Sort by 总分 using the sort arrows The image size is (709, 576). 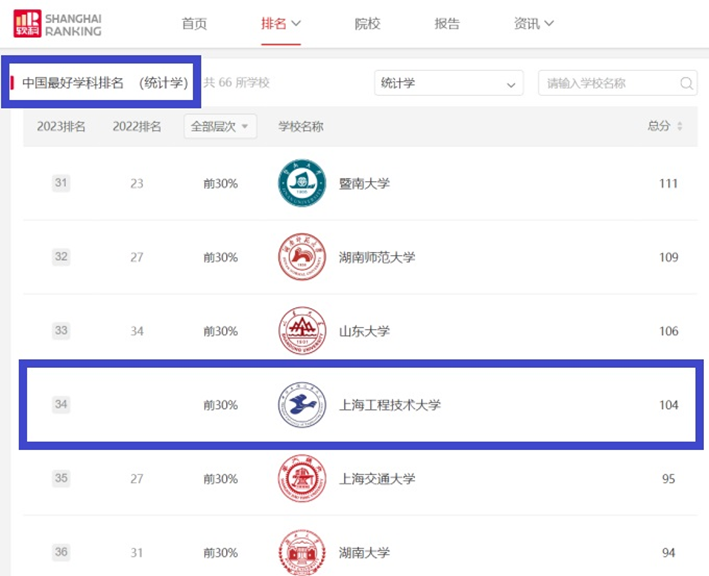(x=680, y=127)
